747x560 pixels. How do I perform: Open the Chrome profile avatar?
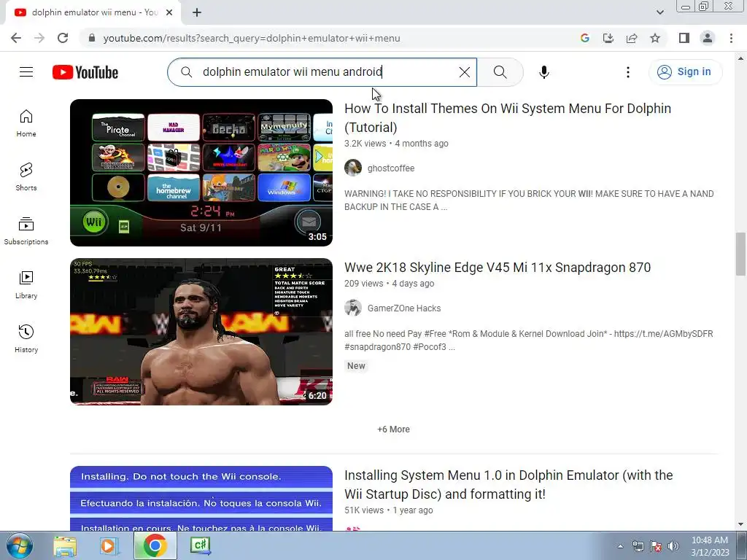click(x=708, y=38)
